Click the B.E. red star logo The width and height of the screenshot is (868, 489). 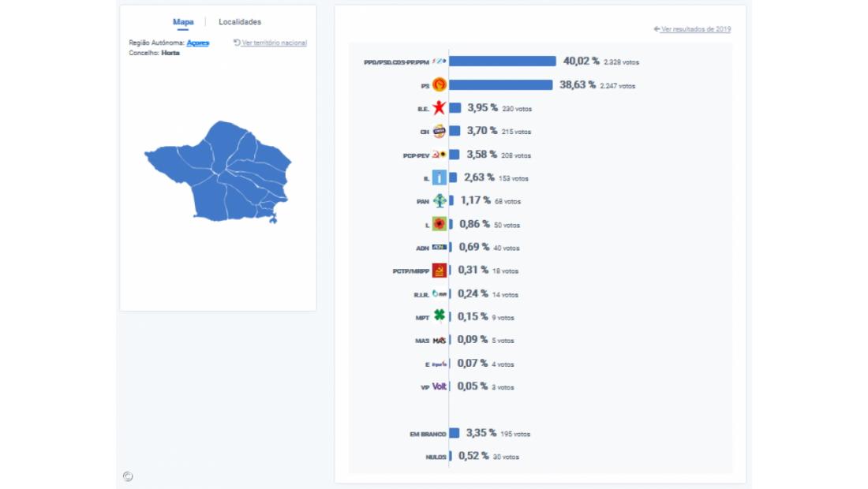[440, 108]
